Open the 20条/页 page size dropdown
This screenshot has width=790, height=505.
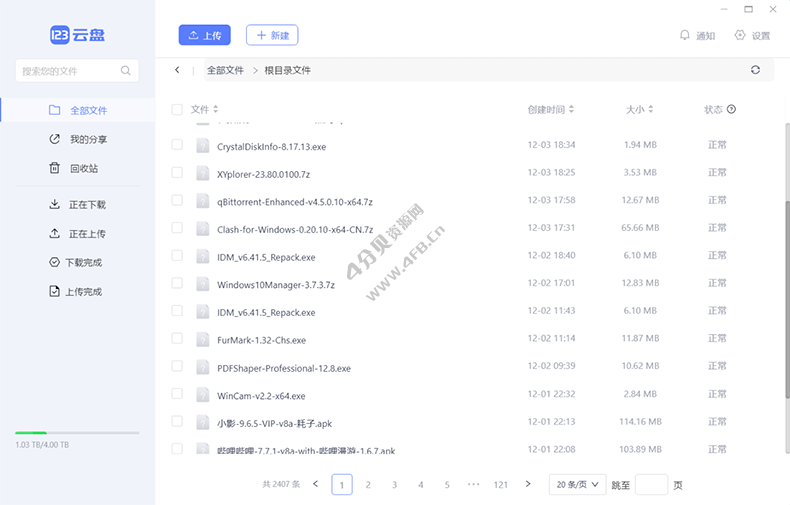pyautogui.click(x=577, y=485)
